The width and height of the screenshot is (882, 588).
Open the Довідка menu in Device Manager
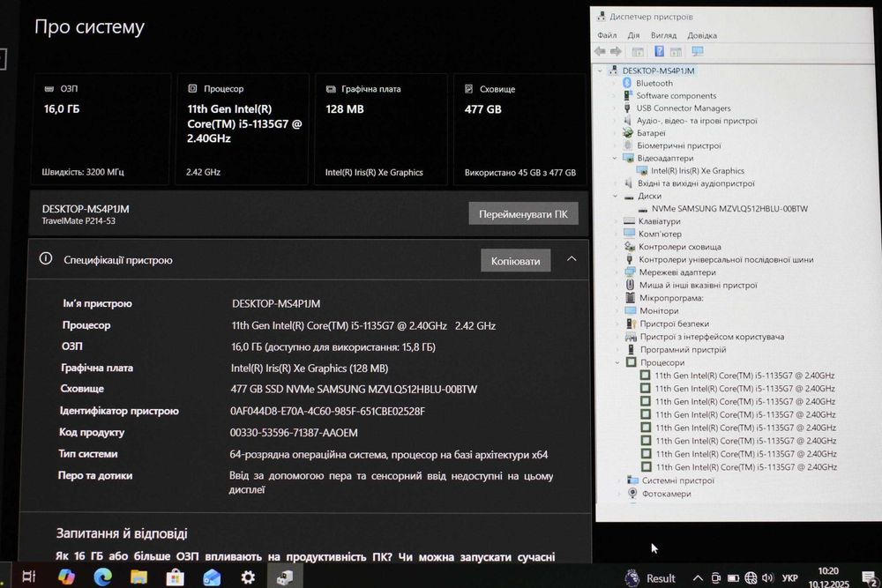point(702,35)
